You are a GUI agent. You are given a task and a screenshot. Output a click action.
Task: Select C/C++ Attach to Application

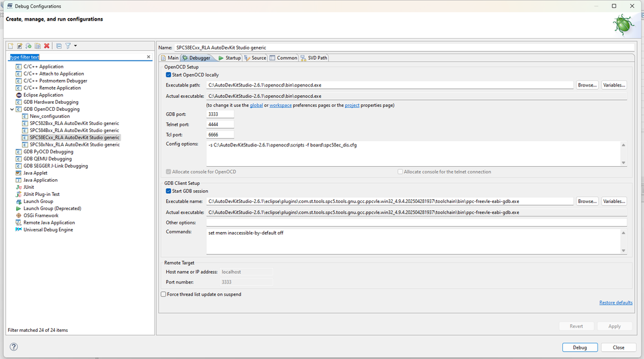point(54,73)
